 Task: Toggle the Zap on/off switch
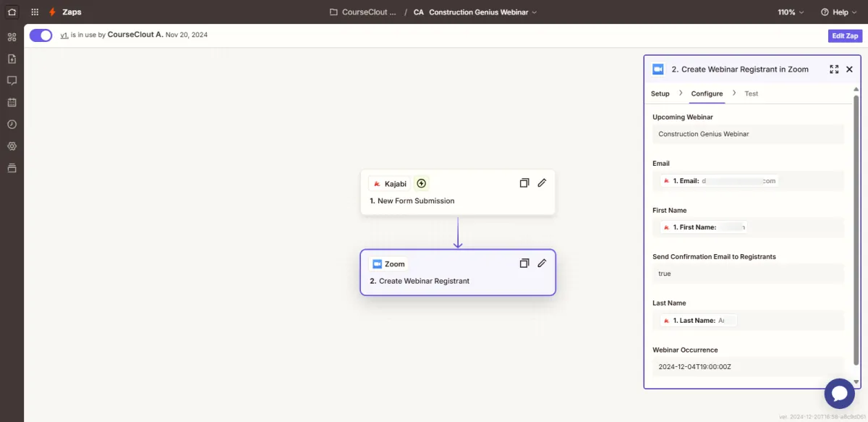click(x=41, y=35)
